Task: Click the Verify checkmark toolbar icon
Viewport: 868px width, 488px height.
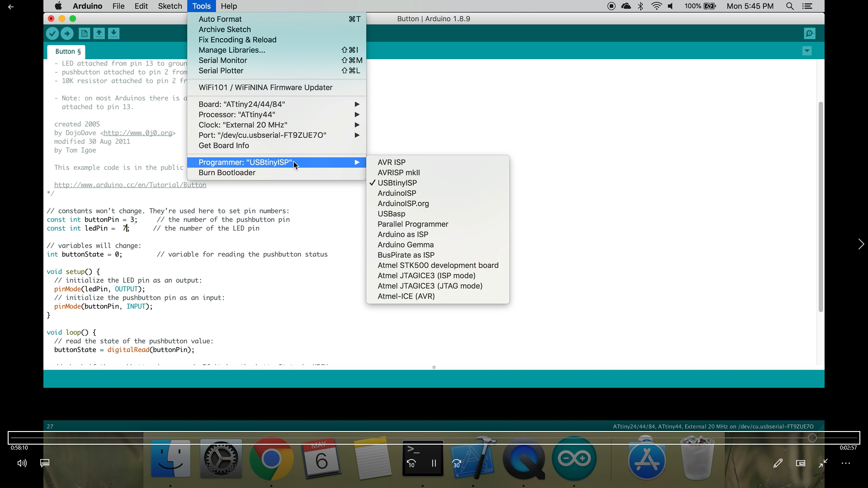Action: click(52, 33)
